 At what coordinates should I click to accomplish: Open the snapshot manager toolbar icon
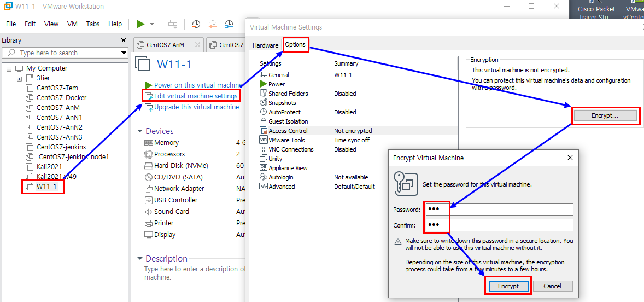[229, 24]
